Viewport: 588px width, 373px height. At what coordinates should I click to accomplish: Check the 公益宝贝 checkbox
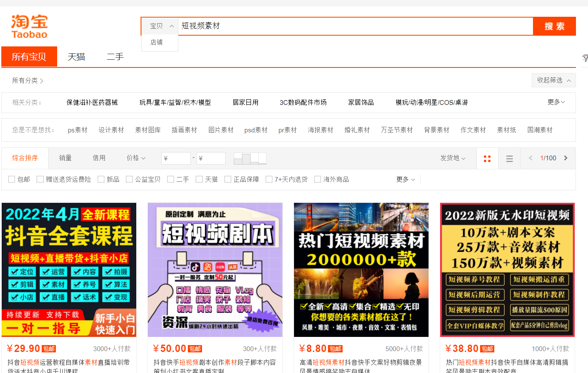(129, 179)
